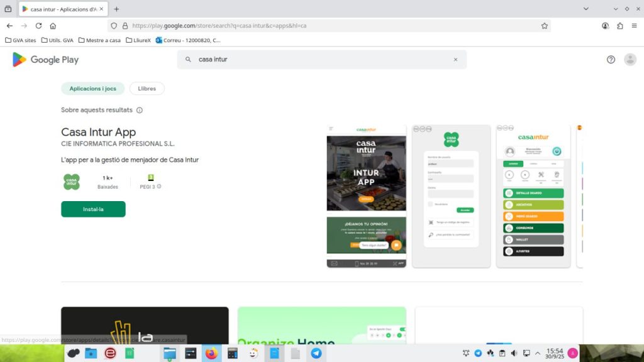Click the info icon beside Sobre aquests resultats
The height and width of the screenshot is (362, 644).
pyautogui.click(x=140, y=110)
